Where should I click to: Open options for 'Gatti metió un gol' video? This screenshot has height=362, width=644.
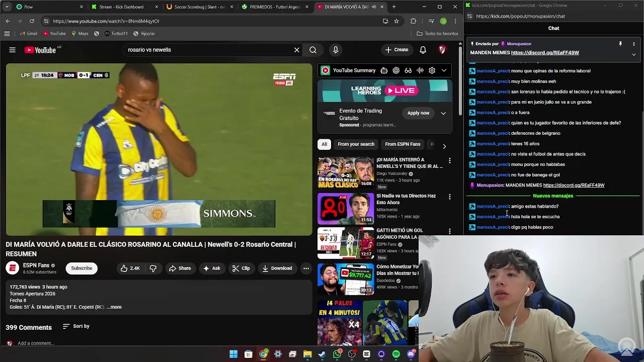click(x=450, y=231)
